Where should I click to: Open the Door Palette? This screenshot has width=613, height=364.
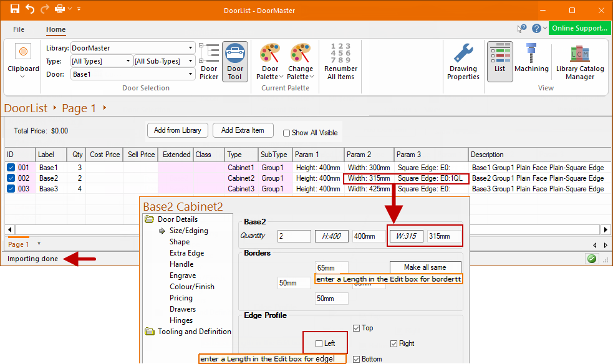270,62
